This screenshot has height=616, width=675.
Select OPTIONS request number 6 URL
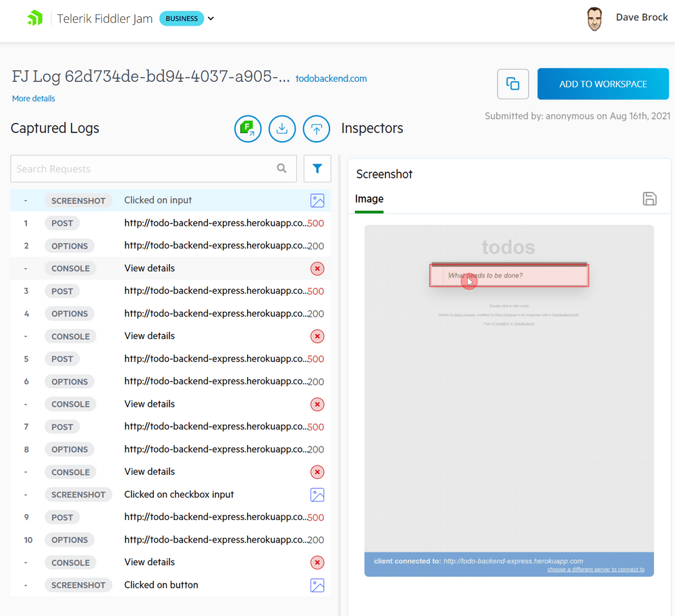tap(216, 381)
